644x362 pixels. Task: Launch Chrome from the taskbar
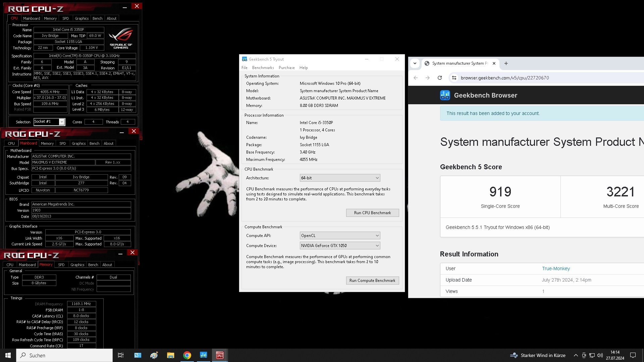pos(187,355)
